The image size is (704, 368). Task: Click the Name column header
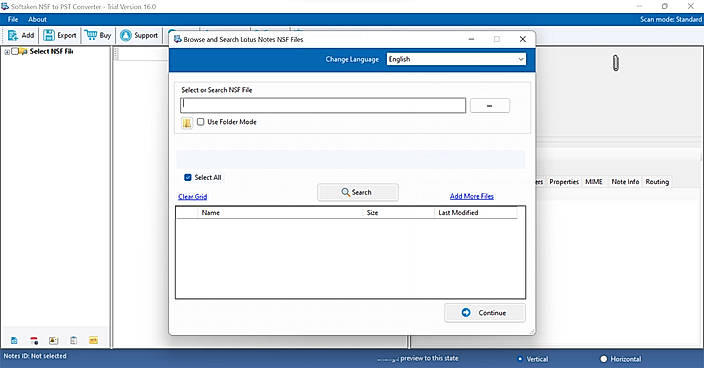[281, 213]
